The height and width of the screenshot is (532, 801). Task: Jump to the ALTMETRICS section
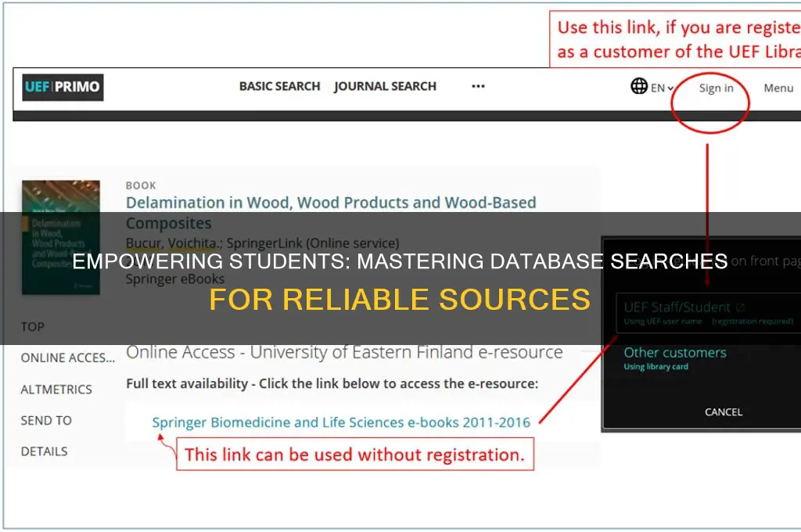coord(56,390)
